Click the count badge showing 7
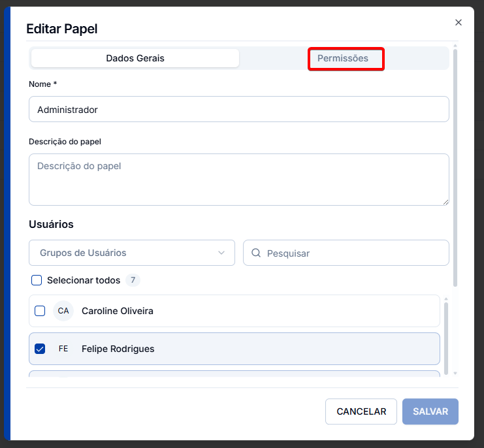This screenshot has height=448, width=484. tap(133, 280)
